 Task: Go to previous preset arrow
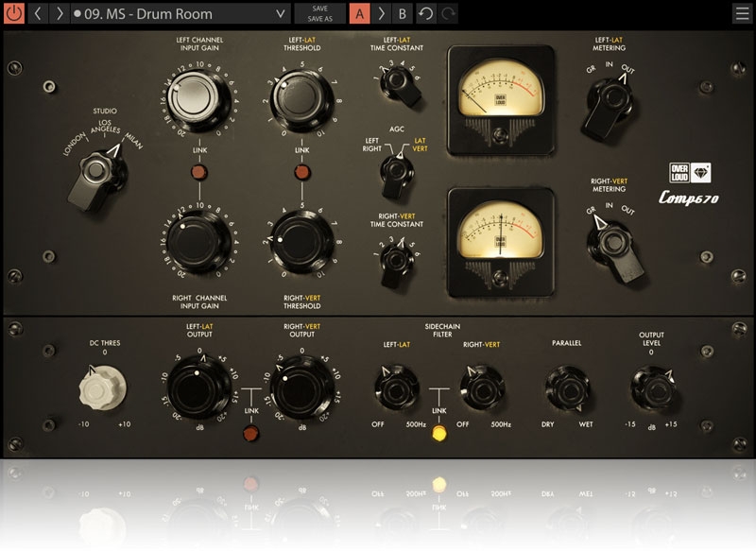point(39,14)
